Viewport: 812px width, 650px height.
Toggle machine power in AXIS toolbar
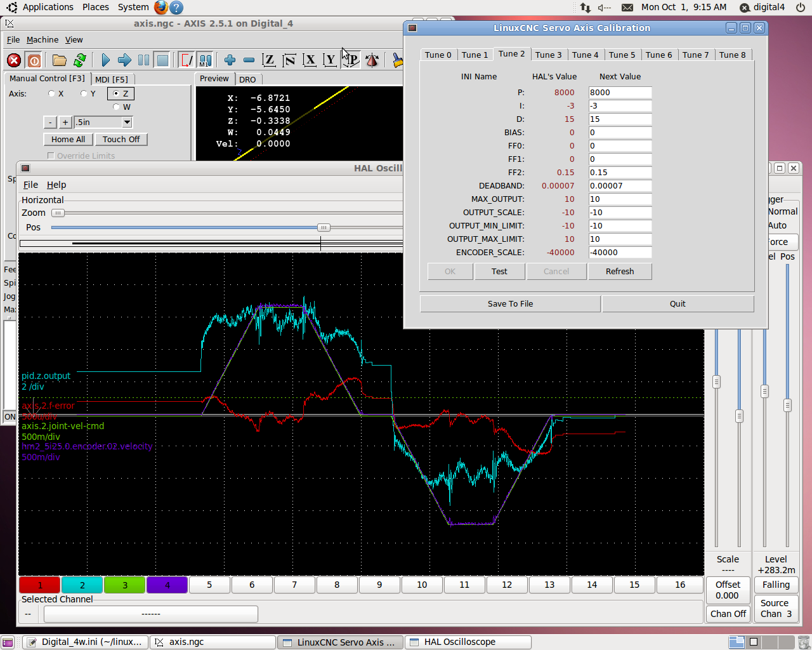click(34, 60)
